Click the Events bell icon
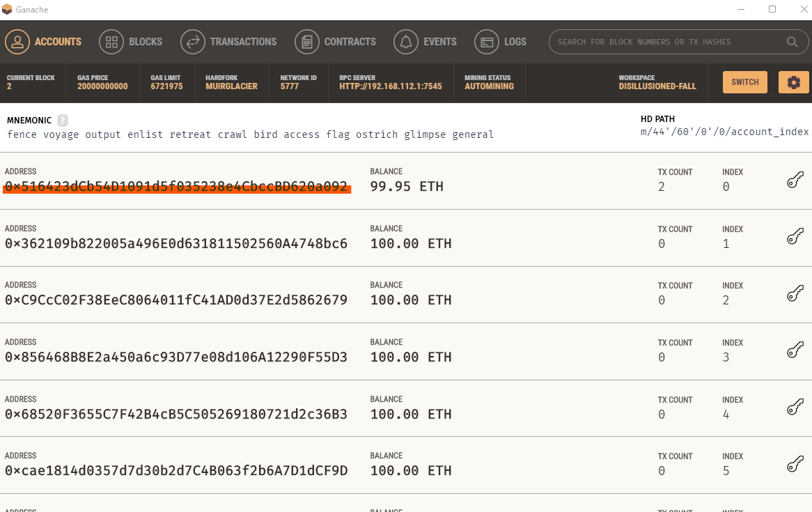The height and width of the screenshot is (512, 812). pos(406,42)
